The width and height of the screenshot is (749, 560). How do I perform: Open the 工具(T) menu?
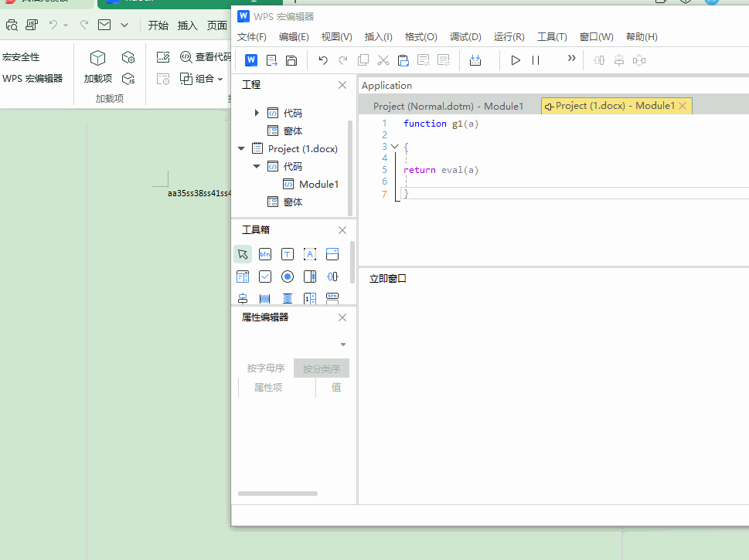[552, 37]
